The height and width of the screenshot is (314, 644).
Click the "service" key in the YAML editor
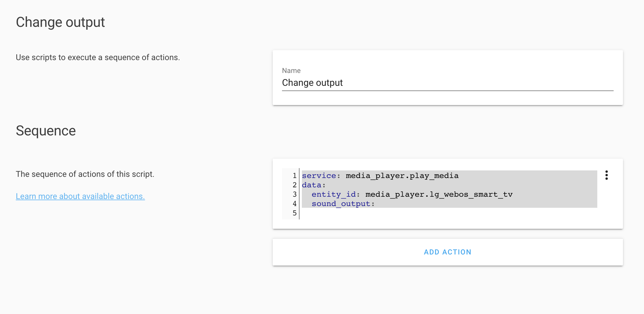(x=319, y=176)
